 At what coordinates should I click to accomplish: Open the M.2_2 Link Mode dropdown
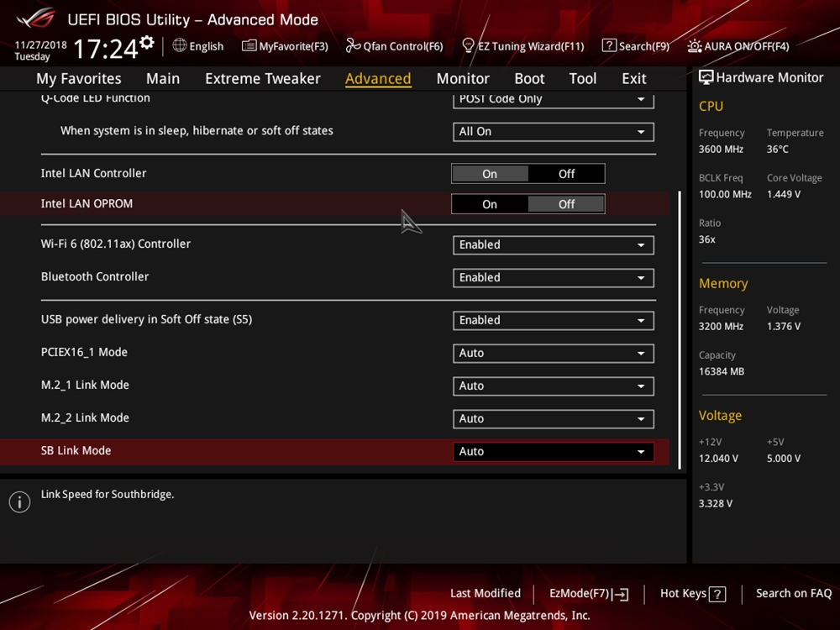point(554,418)
